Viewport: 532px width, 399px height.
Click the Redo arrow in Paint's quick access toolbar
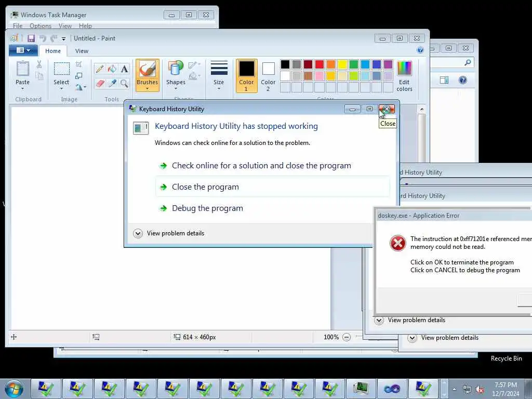point(54,38)
